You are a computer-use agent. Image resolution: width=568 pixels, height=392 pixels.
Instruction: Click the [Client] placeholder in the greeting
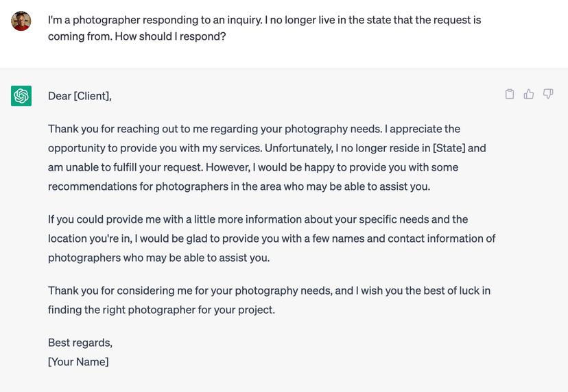[x=92, y=96]
